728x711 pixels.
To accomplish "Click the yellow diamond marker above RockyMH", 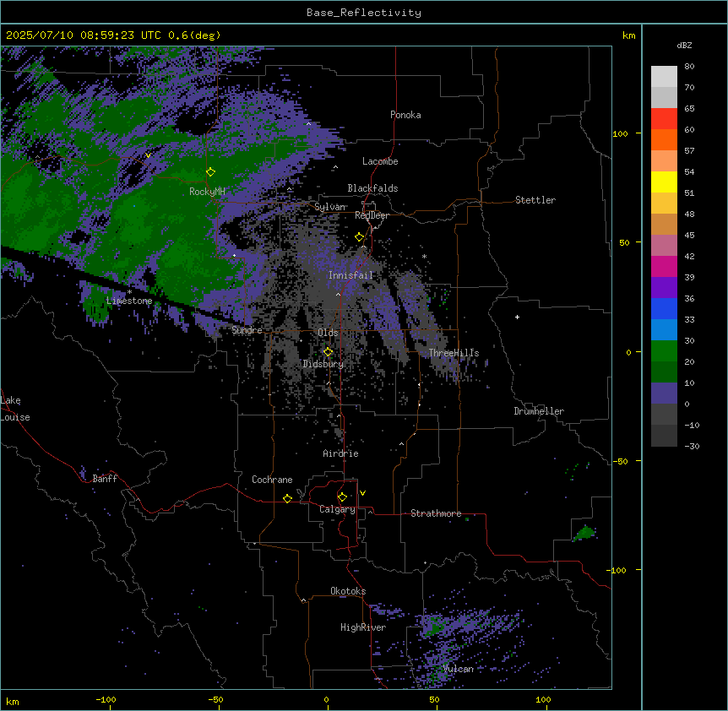I will pyautogui.click(x=210, y=172).
